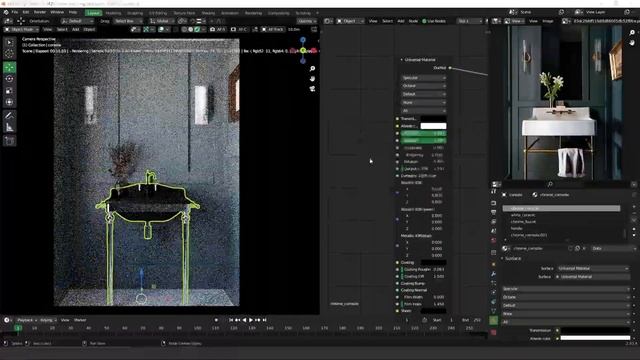Viewport: 640px width, 360px height.
Task: Toggle viewport gizmo display button
Action: click(x=146, y=29)
